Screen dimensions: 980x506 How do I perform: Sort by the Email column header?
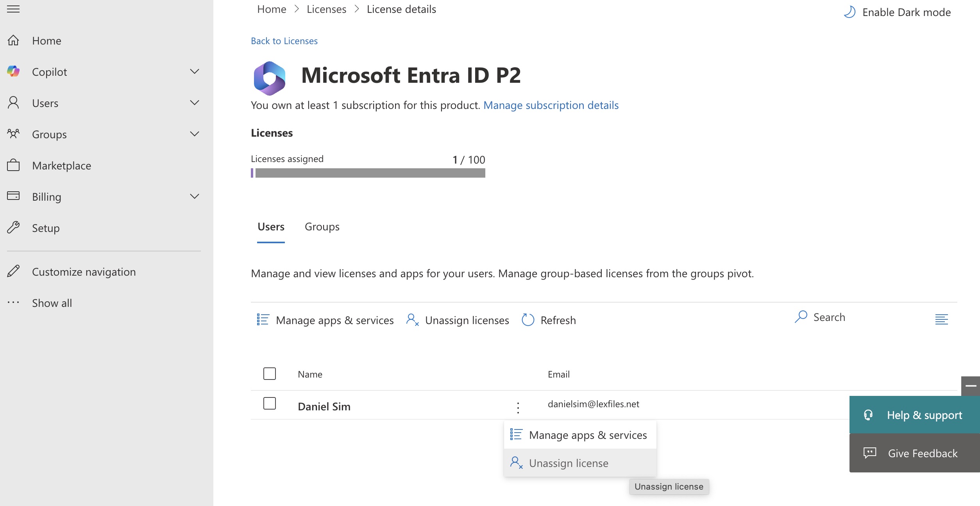point(558,374)
